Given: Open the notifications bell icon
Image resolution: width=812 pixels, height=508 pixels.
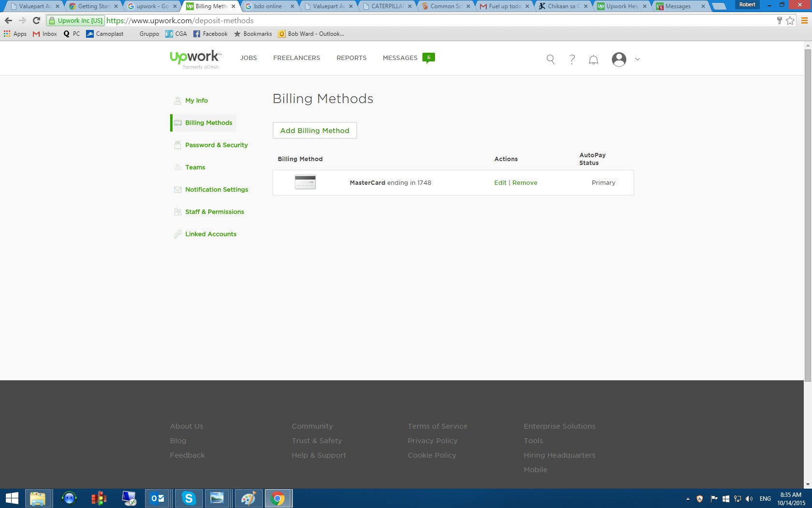Looking at the screenshot, I should click(x=594, y=60).
